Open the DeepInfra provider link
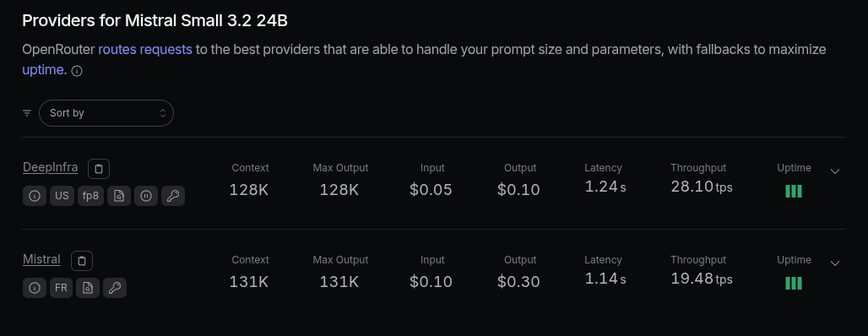The width and height of the screenshot is (868, 336). coord(51,167)
